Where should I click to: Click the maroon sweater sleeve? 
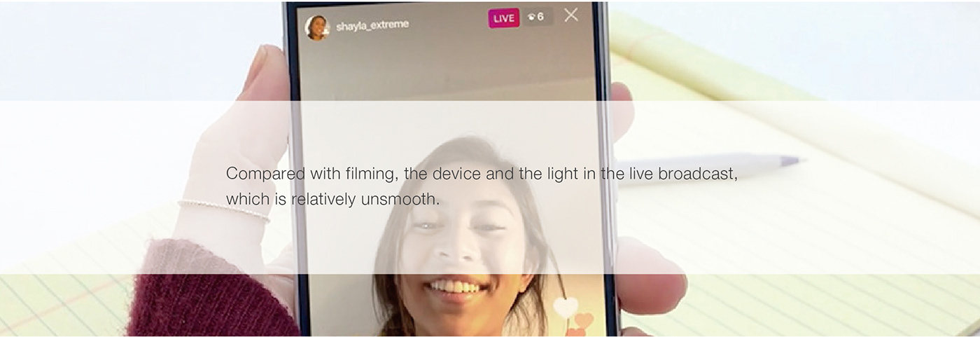coord(203,294)
